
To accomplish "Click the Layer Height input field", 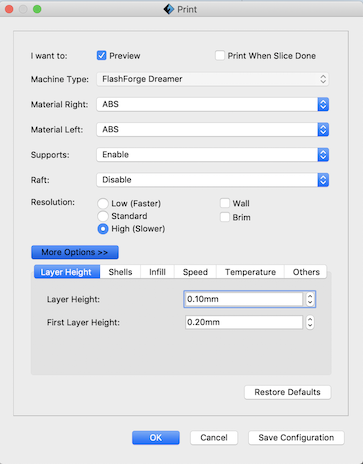I will [x=244, y=299].
